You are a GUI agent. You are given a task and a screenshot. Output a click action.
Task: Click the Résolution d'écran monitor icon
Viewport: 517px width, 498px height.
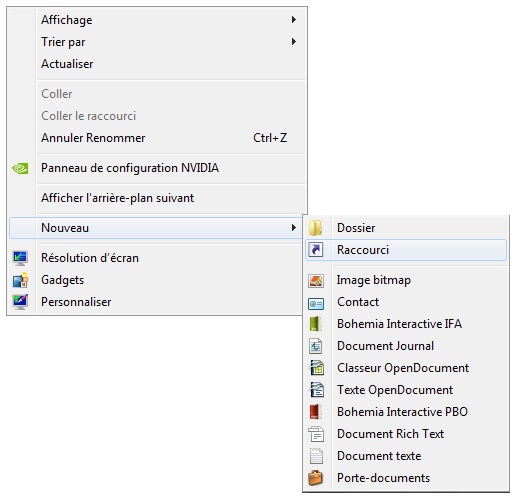click(20, 258)
